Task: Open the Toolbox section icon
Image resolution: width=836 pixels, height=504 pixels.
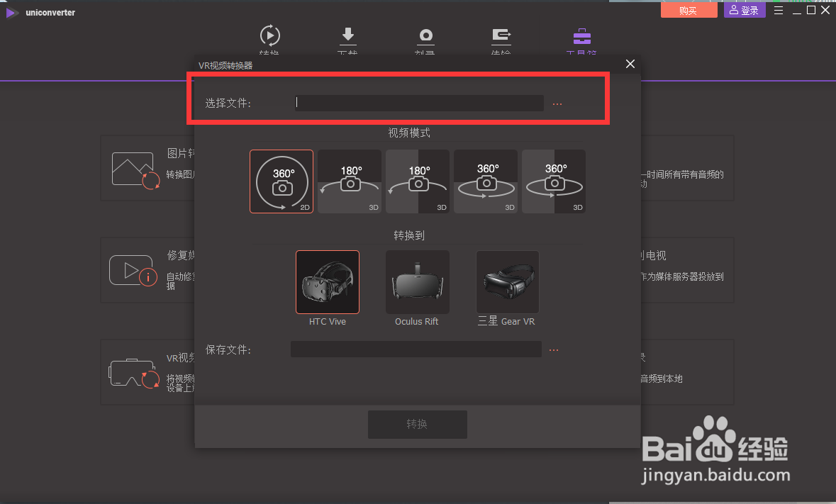Action: (x=581, y=36)
